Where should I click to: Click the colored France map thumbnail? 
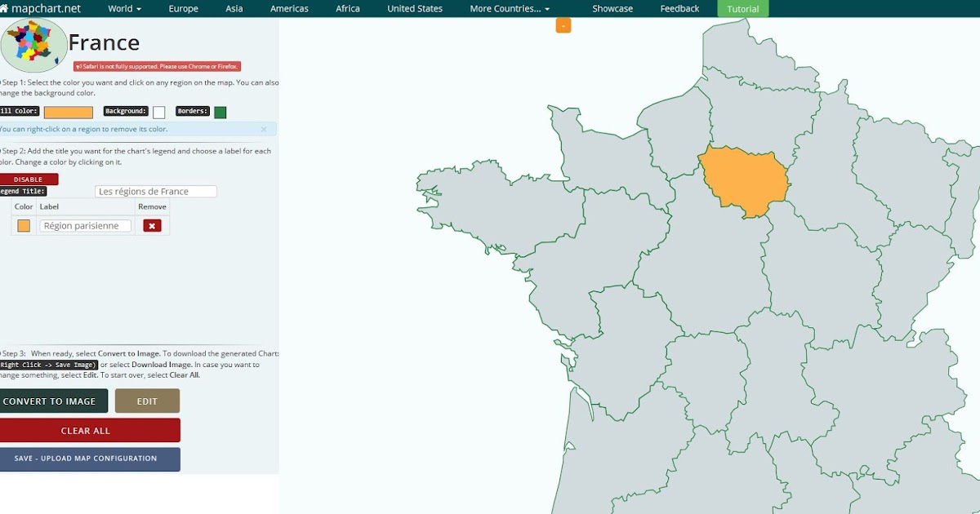coord(33,46)
